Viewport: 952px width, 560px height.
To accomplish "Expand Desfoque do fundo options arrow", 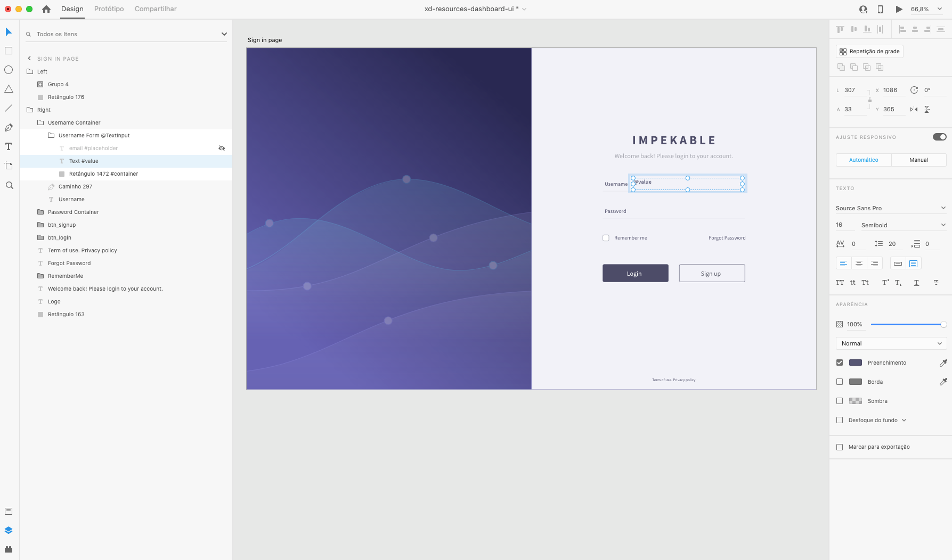I will click(904, 420).
